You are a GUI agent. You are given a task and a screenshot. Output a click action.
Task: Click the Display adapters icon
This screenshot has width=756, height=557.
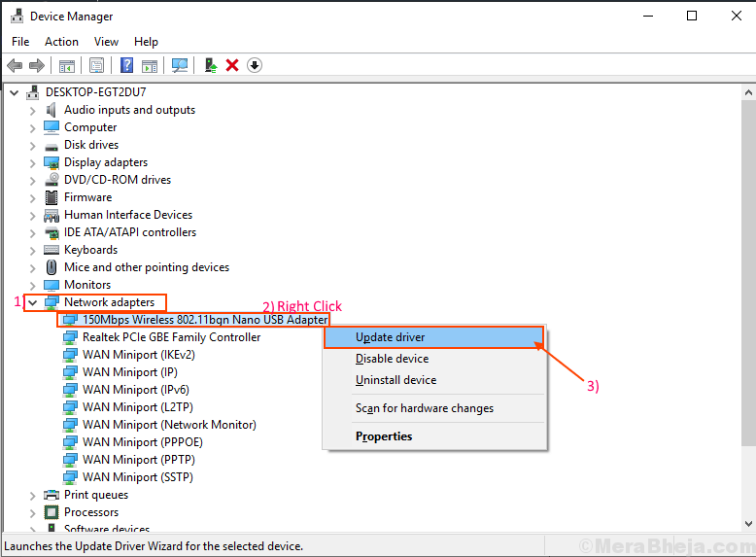click(x=52, y=162)
